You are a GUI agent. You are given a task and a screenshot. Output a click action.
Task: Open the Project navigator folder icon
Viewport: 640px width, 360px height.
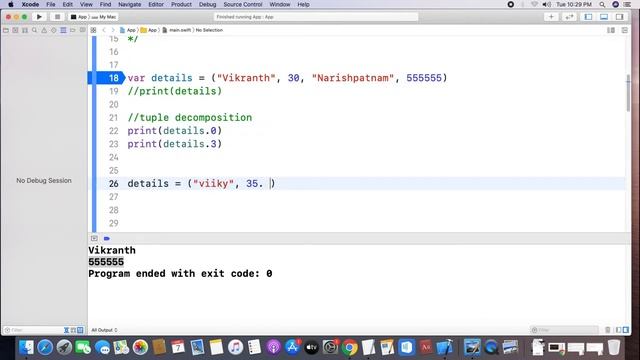pos(6,30)
